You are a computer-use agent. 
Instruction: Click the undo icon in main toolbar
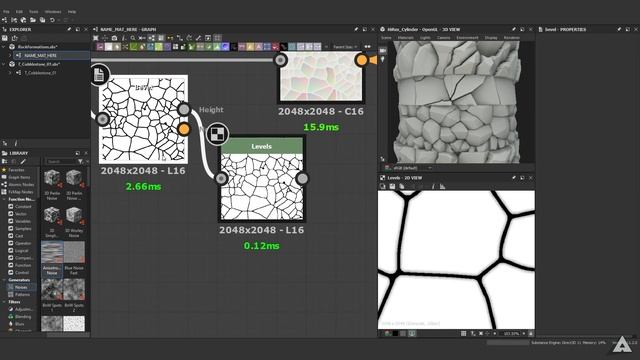[52, 20]
